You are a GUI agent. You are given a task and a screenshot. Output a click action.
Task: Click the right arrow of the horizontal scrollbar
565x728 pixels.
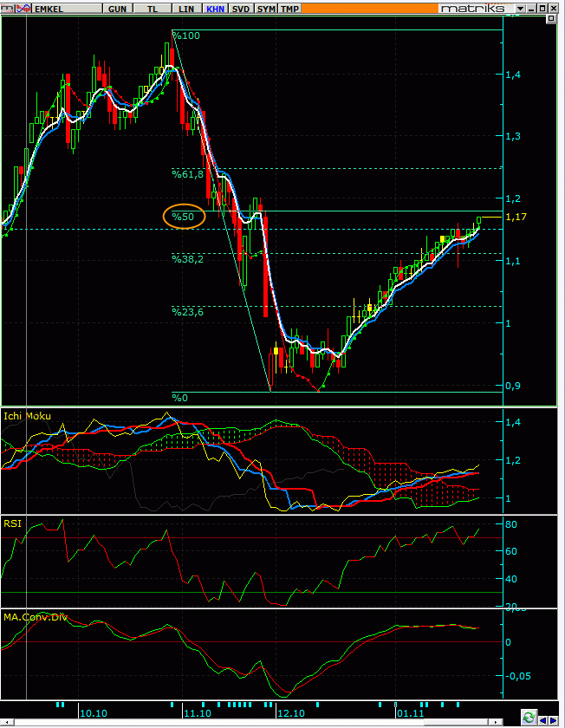(x=496, y=723)
